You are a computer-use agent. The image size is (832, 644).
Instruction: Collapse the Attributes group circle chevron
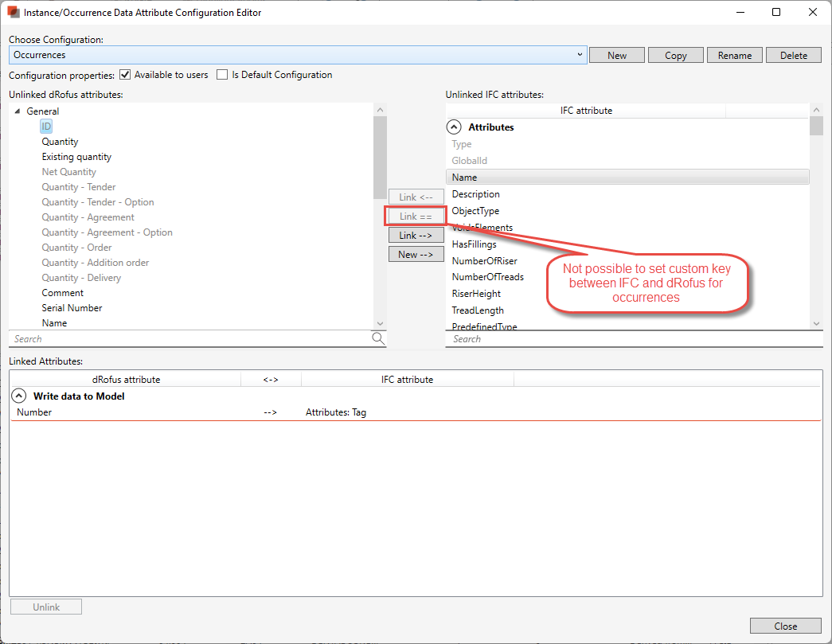tap(454, 127)
